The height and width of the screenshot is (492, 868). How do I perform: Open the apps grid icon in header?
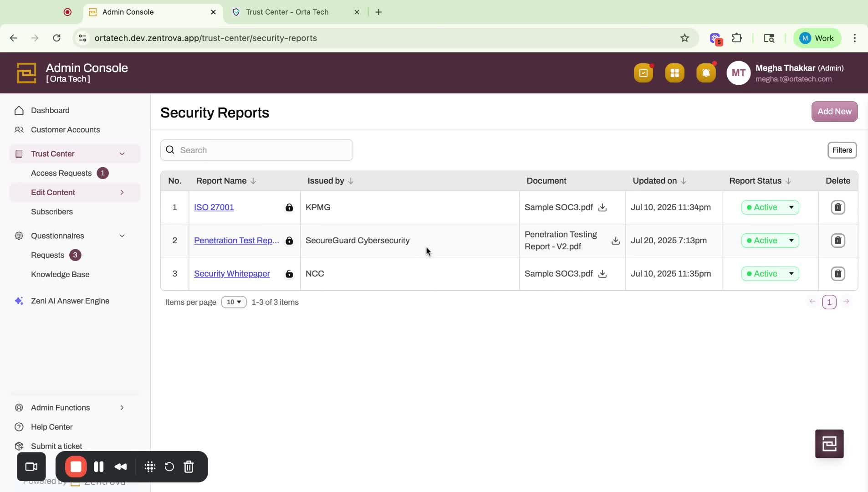(674, 73)
